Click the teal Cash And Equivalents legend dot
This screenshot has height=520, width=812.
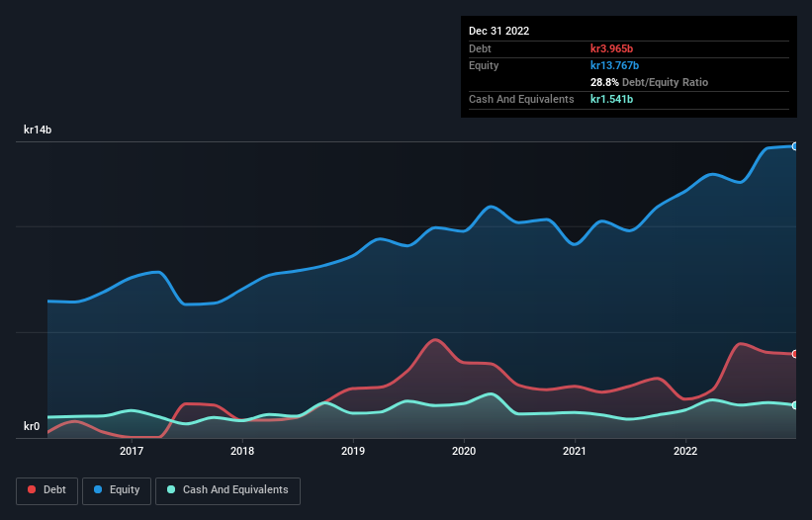point(171,489)
